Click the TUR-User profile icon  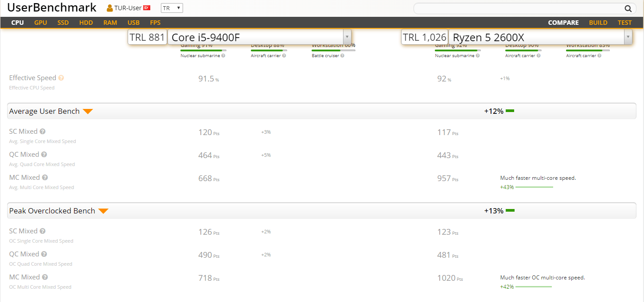(x=110, y=8)
